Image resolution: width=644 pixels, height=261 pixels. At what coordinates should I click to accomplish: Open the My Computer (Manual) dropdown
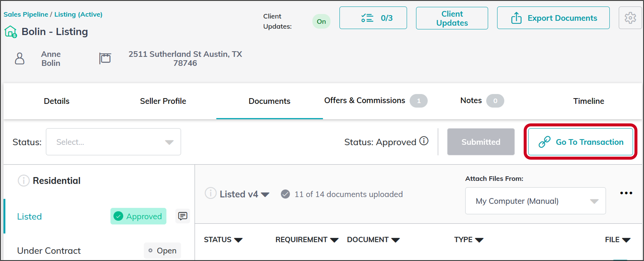tap(535, 201)
